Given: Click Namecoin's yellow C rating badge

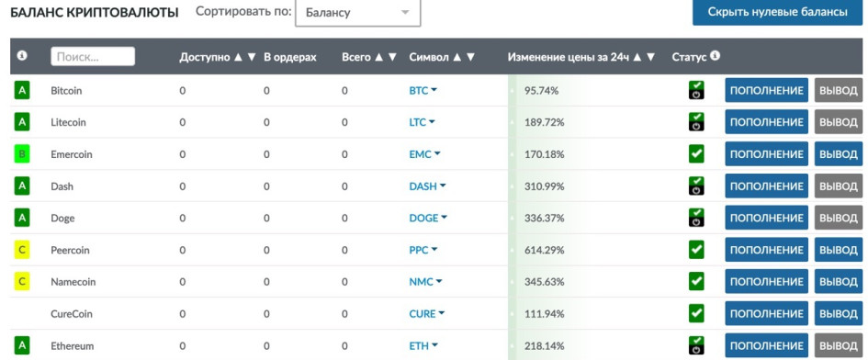Looking at the screenshot, I should [22, 282].
